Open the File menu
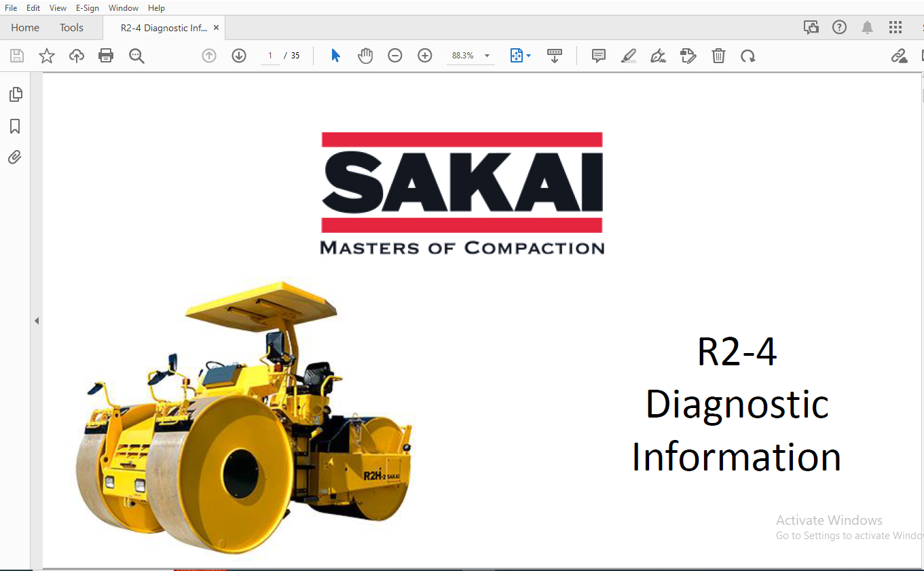This screenshot has height=571, width=924. coord(11,7)
